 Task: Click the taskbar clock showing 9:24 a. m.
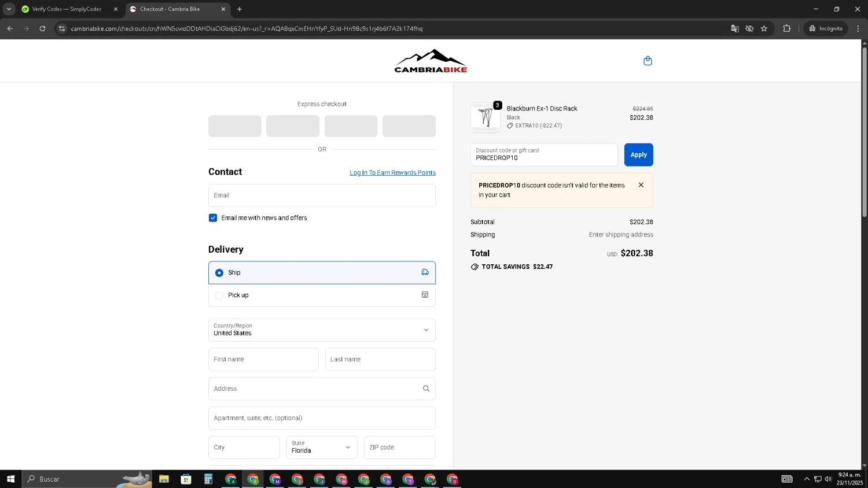click(849, 479)
